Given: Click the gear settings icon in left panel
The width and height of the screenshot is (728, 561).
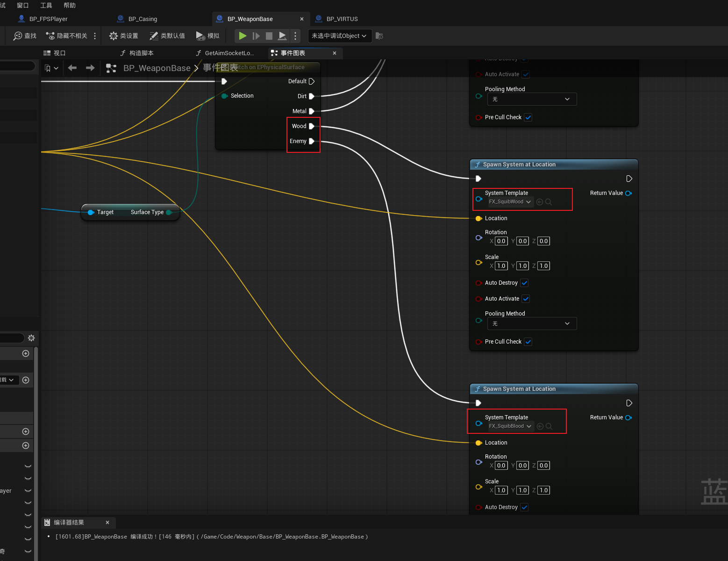Looking at the screenshot, I should tap(31, 338).
